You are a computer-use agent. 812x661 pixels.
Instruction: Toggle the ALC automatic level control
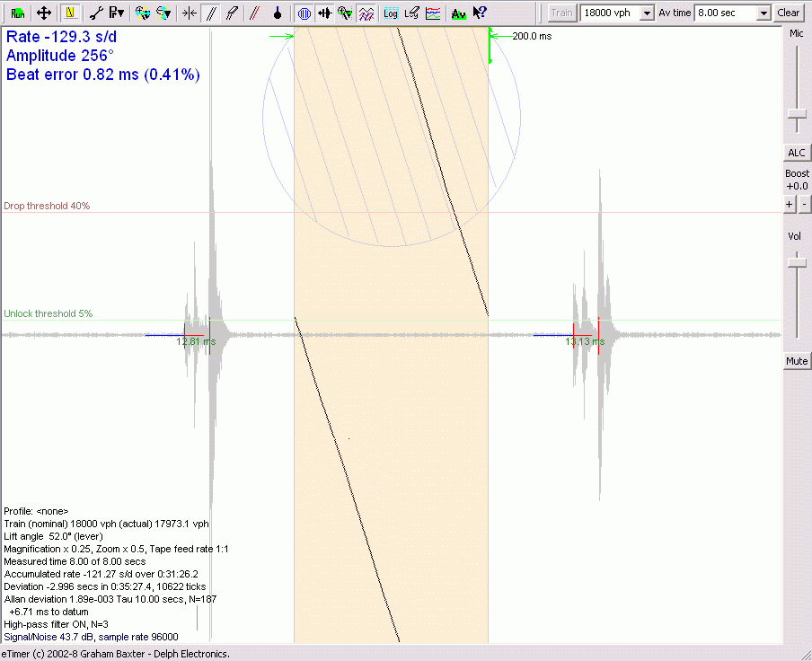[796, 153]
